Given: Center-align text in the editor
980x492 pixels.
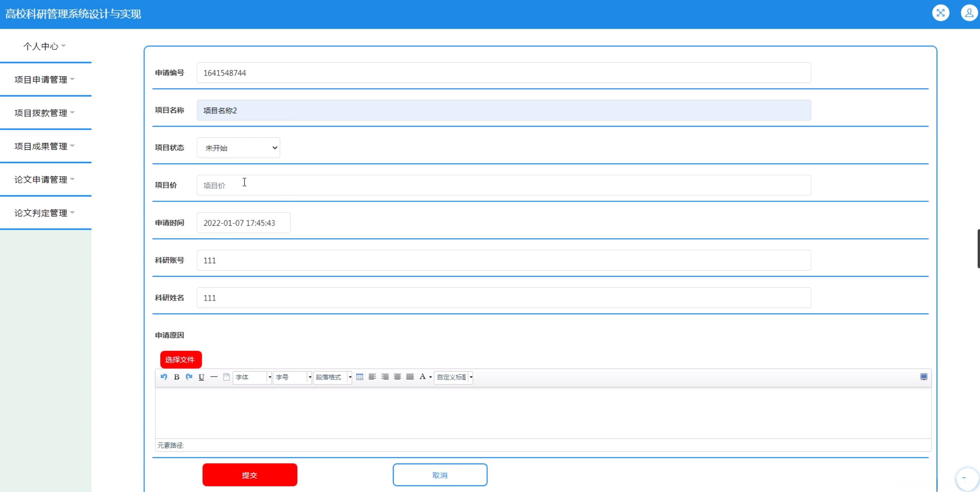Looking at the screenshot, I should click(x=397, y=377).
